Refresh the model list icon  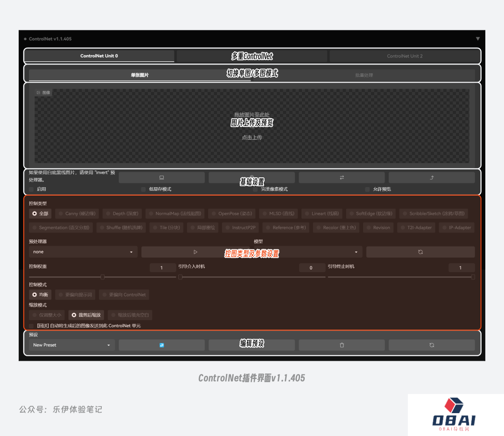point(420,252)
